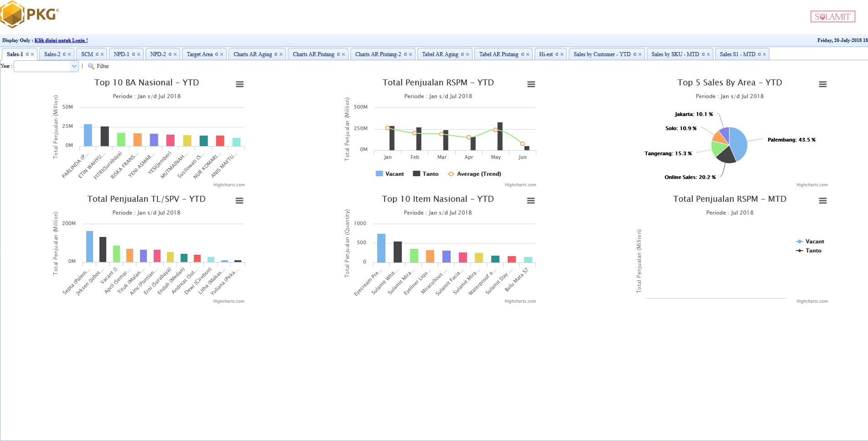Image resolution: width=868 pixels, height=441 pixels.
Task: Click the 'Klik disini untuk Login' link
Action: pyautogui.click(x=61, y=41)
